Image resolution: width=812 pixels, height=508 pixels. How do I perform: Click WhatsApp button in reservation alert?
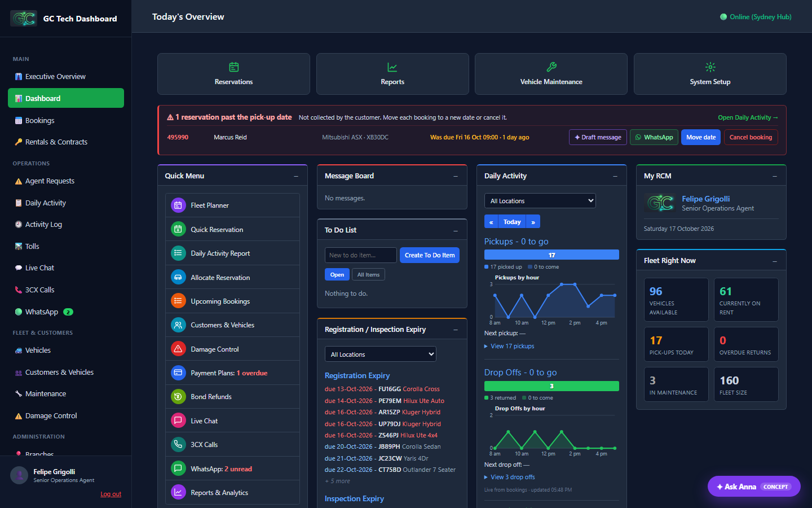point(654,137)
